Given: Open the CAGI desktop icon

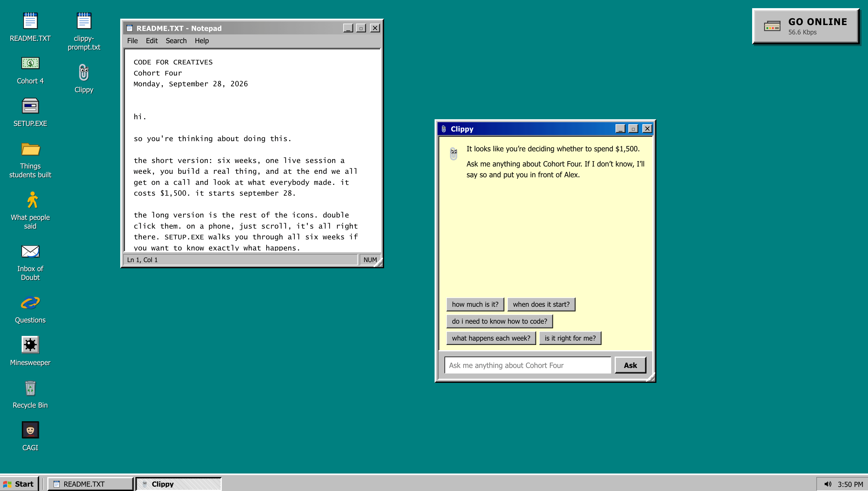Looking at the screenshot, I should 30,436.
